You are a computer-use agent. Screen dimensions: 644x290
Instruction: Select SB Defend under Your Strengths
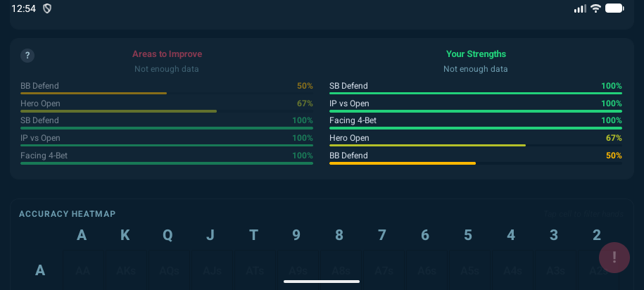coord(475,89)
